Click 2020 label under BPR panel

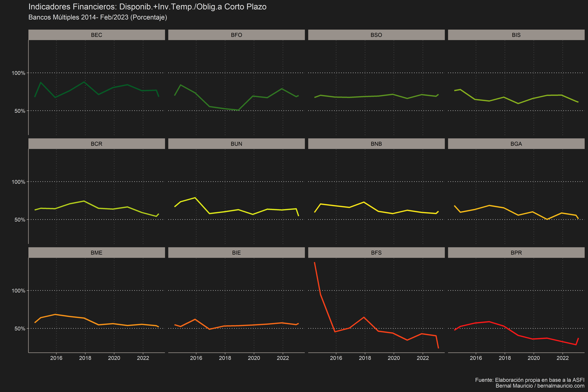(534, 358)
